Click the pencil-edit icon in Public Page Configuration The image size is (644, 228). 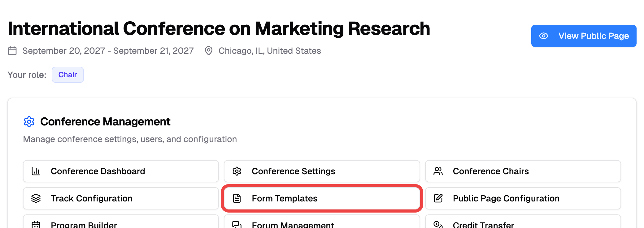tap(438, 198)
